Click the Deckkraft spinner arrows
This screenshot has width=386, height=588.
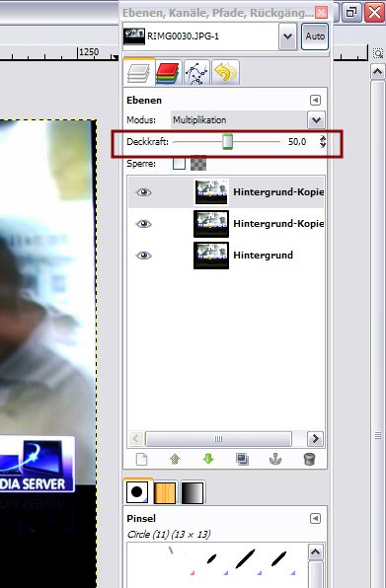point(323,142)
